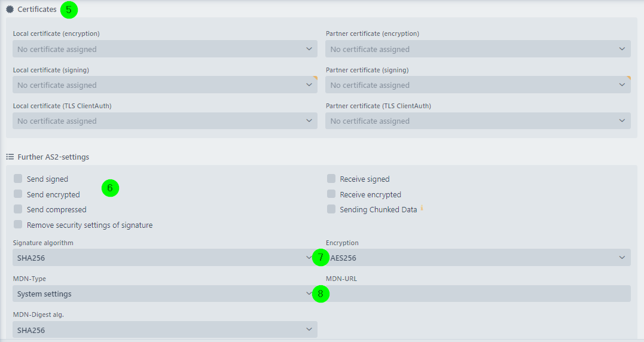Screen dimensions: 644x342
Task: Open the MDN-Digest alg. dropdown
Action: click(164, 329)
